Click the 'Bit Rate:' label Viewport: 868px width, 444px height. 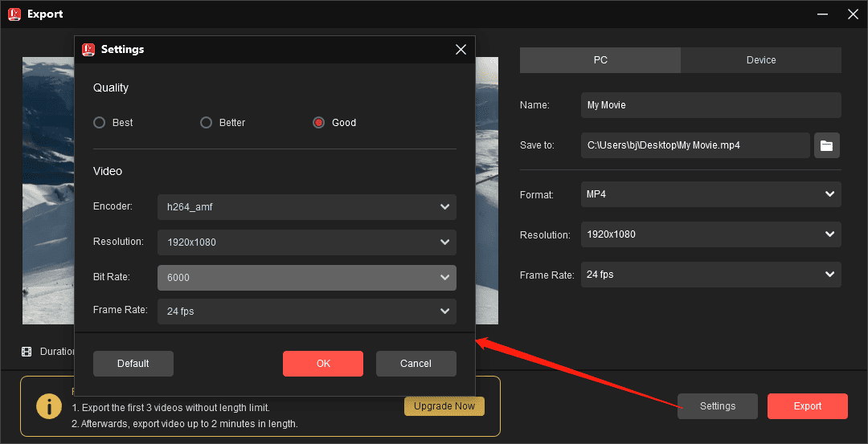point(112,276)
